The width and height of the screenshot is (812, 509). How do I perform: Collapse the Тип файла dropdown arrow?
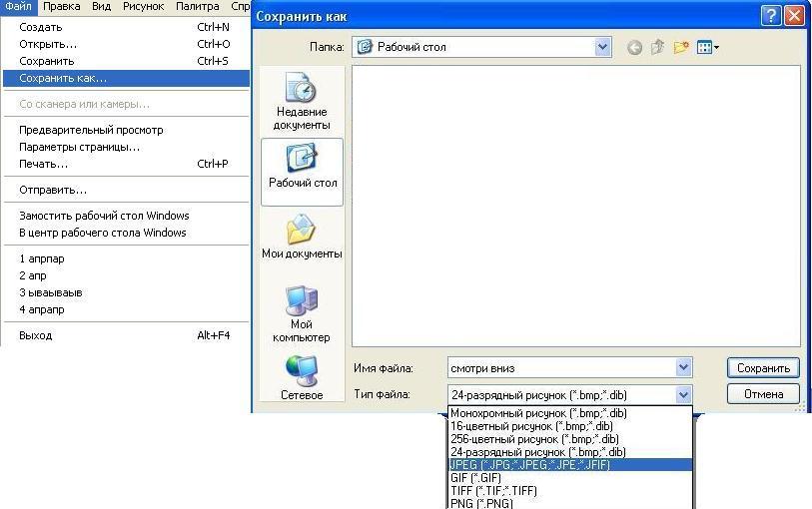pyautogui.click(x=683, y=394)
